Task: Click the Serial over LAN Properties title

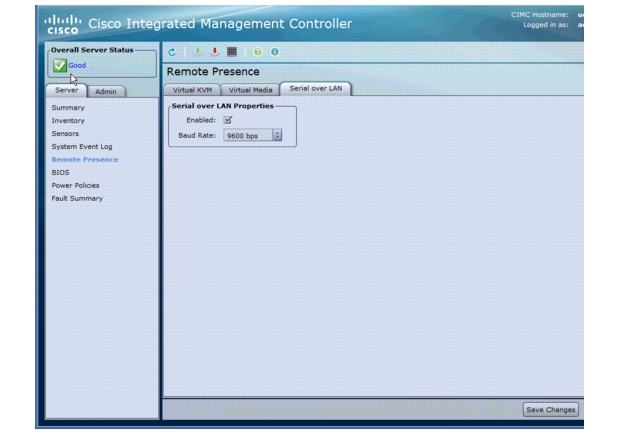Action: (x=222, y=106)
